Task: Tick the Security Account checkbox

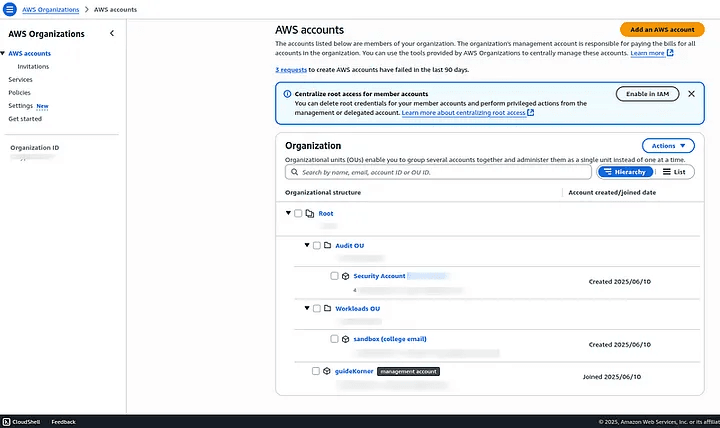Action: tap(334, 276)
